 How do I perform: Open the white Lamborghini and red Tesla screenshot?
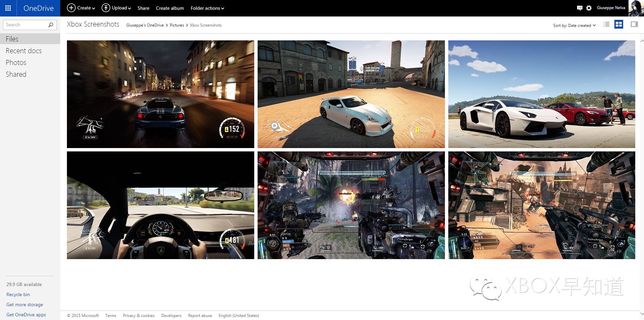click(x=542, y=94)
